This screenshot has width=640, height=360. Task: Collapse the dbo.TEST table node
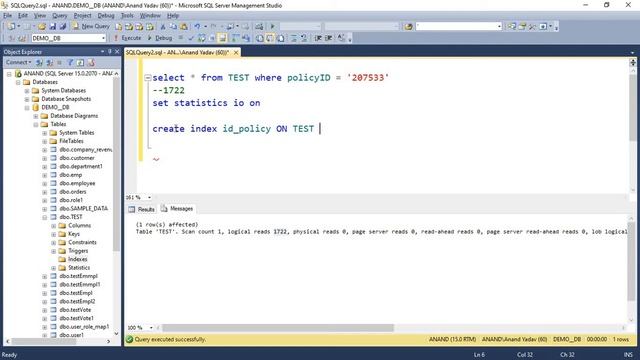pos(44,217)
